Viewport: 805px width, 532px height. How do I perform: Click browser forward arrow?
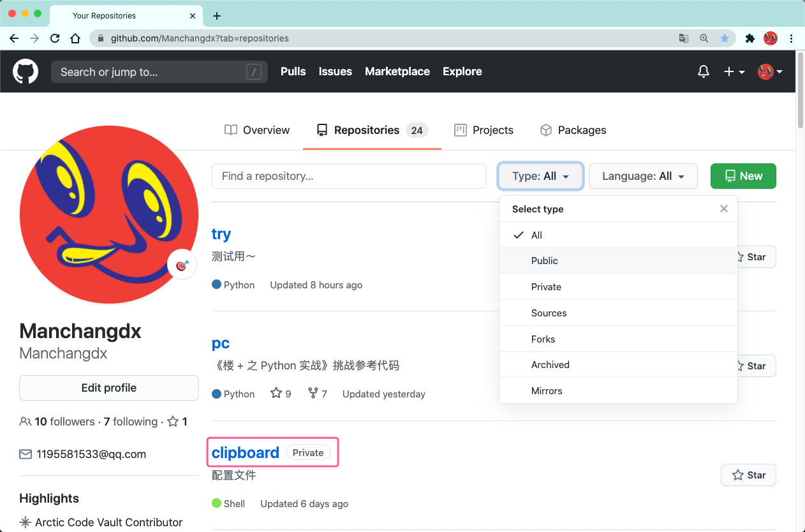(x=34, y=38)
